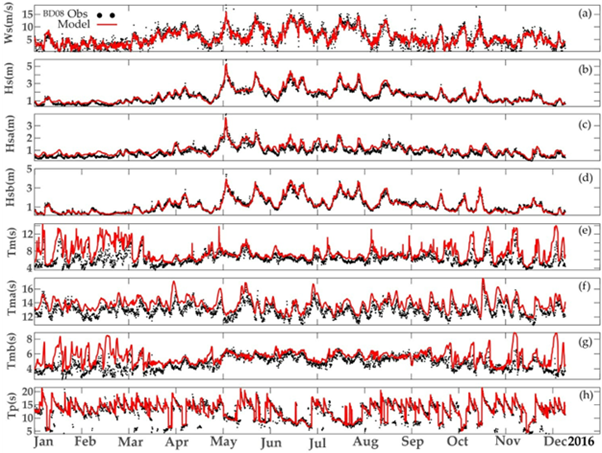Click the bold 2016 year label
The width and height of the screenshot is (602, 453).
(x=581, y=441)
